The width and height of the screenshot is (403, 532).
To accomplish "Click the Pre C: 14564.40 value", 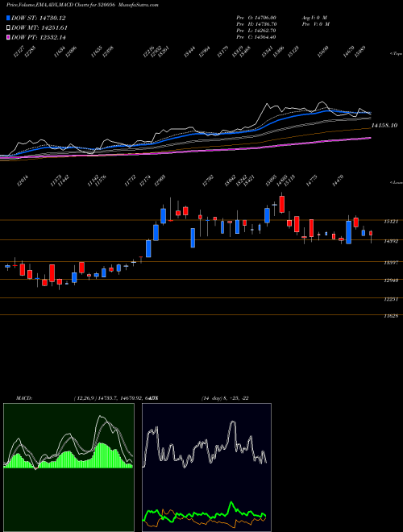I will click(x=256, y=36).
